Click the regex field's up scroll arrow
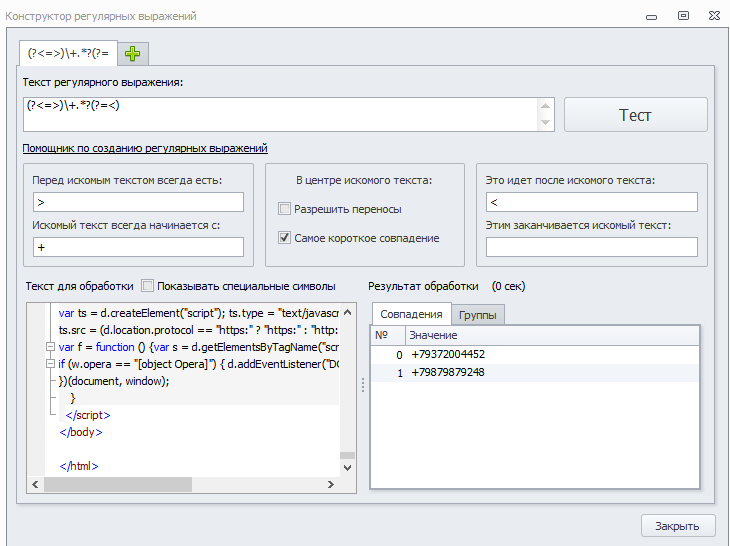 [x=546, y=106]
